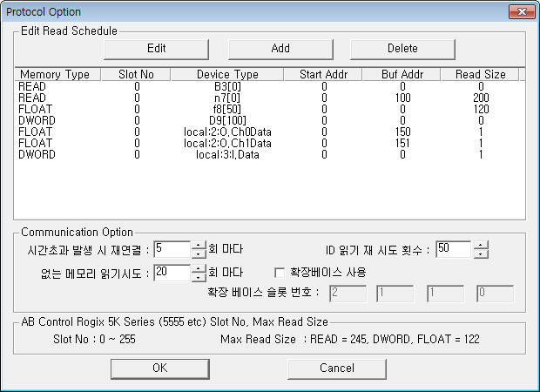This screenshot has height=392, width=540.
Task: Click the Device Type column header
Action: tap(227, 74)
